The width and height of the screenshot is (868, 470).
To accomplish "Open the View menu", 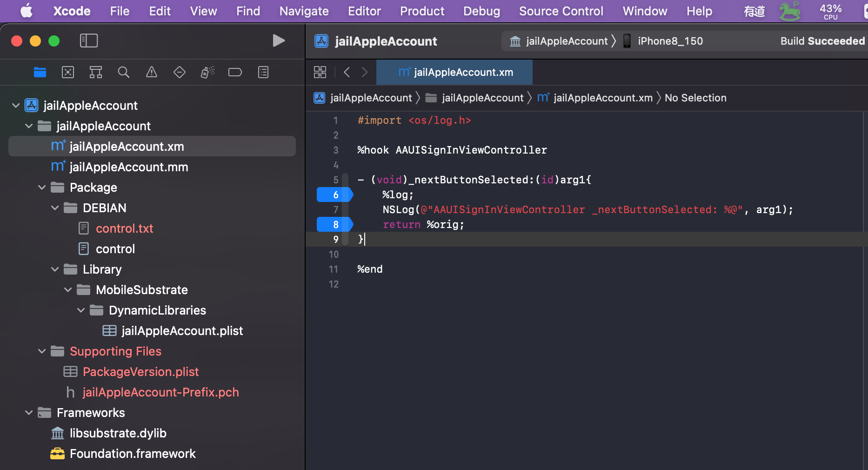I will point(203,11).
